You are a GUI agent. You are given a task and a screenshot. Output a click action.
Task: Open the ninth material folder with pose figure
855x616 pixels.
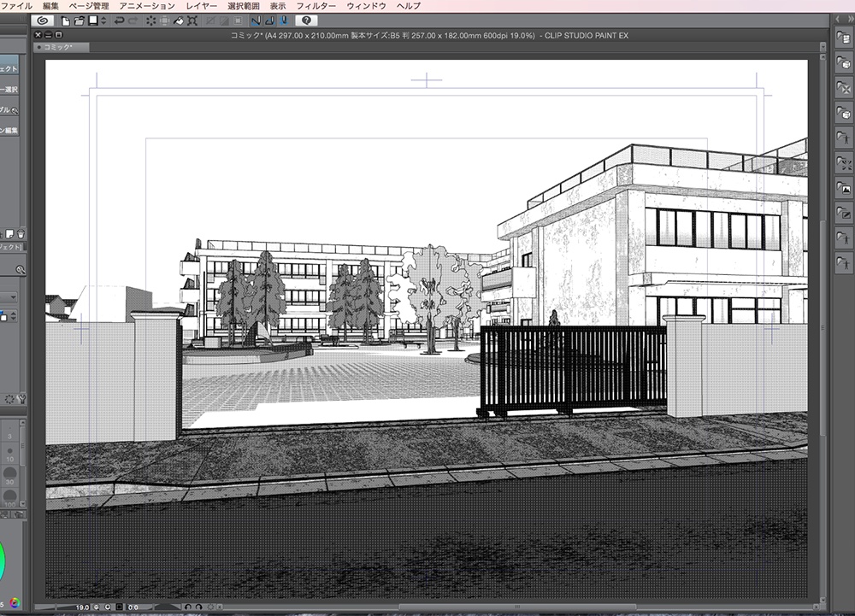point(844,238)
